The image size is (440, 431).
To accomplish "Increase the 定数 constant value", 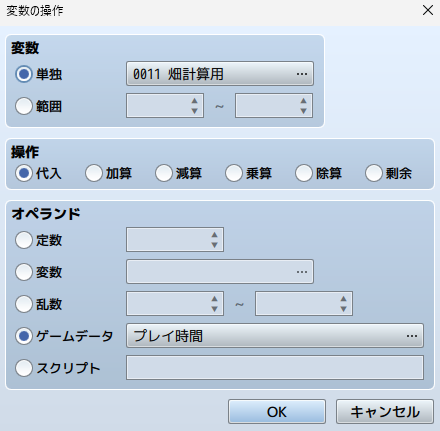I will pyautogui.click(x=215, y=235).
